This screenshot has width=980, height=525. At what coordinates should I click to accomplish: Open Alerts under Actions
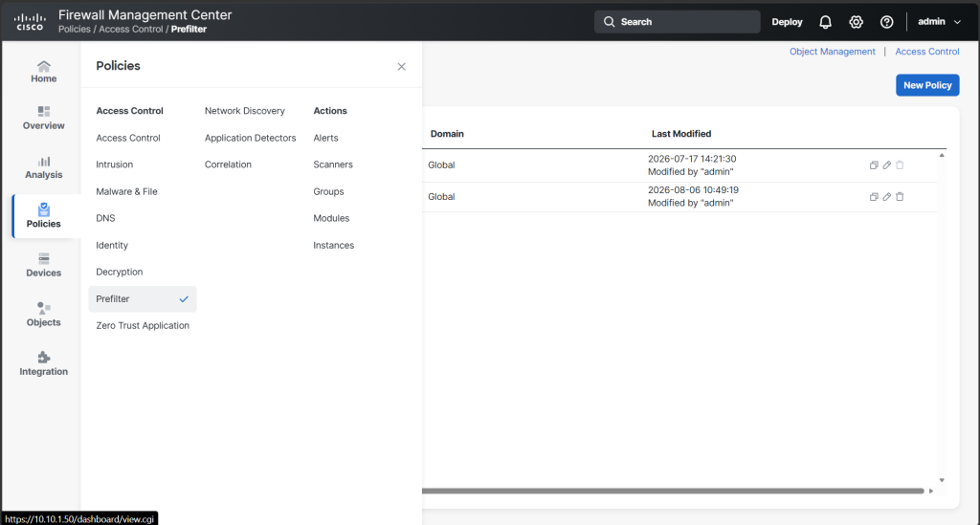(x=325, y=138)
